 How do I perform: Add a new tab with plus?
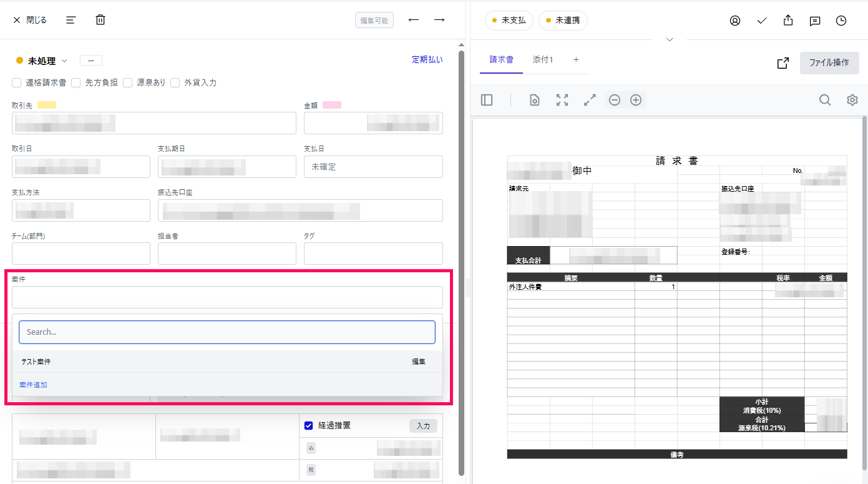(x=576, y=60)
